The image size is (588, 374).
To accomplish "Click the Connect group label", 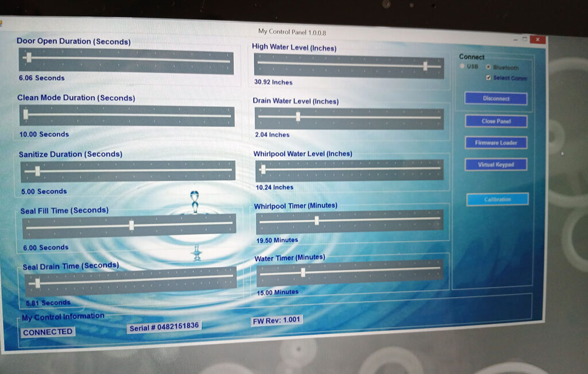I will click(472, 57).
